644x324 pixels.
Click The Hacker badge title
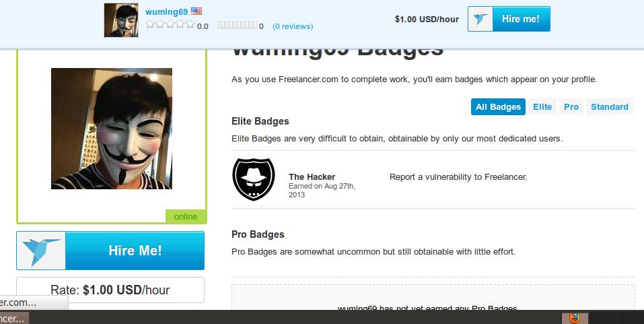tap(312, 176)
